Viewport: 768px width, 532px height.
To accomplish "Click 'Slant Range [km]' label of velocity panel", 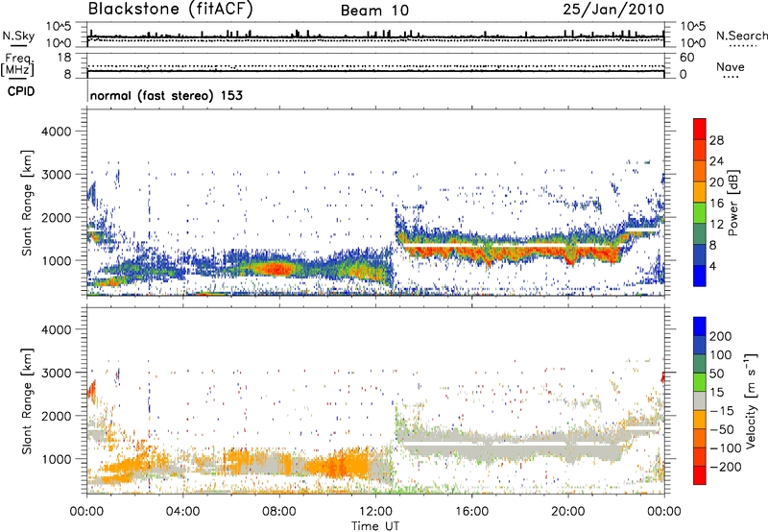I will [x=27, y=401].
